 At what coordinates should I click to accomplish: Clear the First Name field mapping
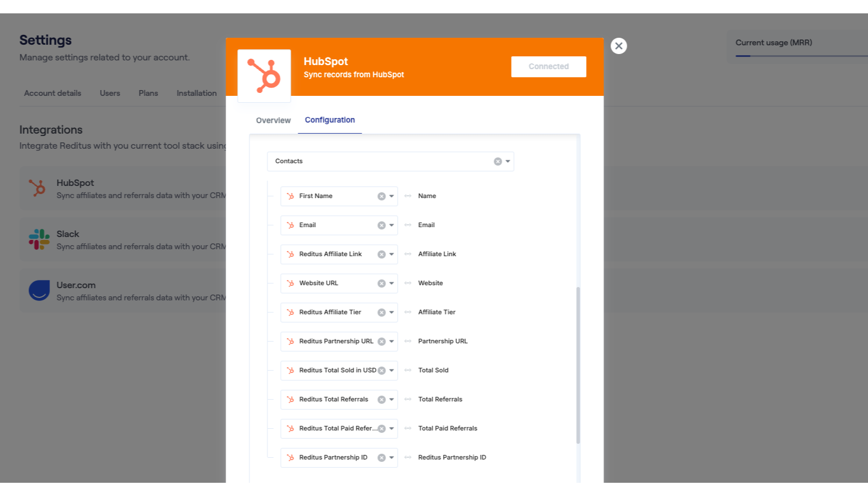381,196
